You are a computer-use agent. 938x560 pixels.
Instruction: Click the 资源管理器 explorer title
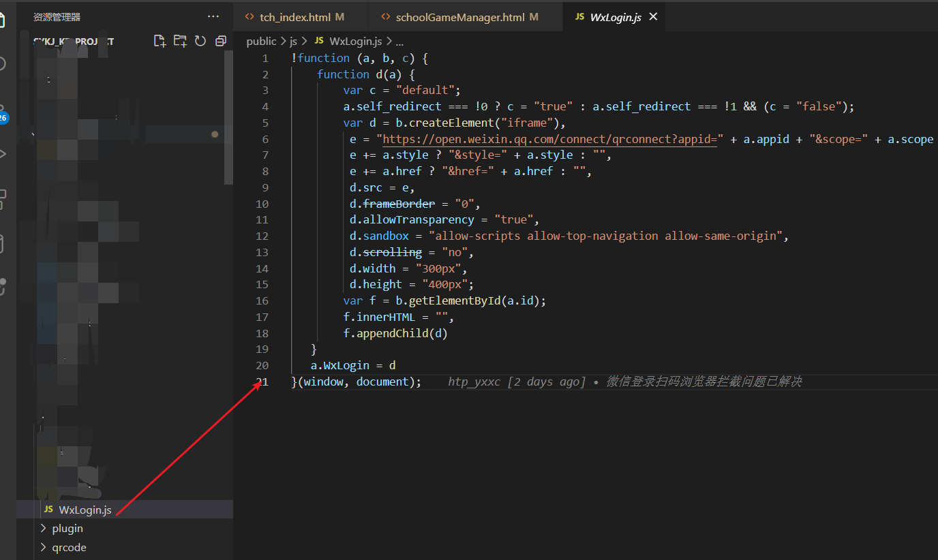[x=57, y=16]
